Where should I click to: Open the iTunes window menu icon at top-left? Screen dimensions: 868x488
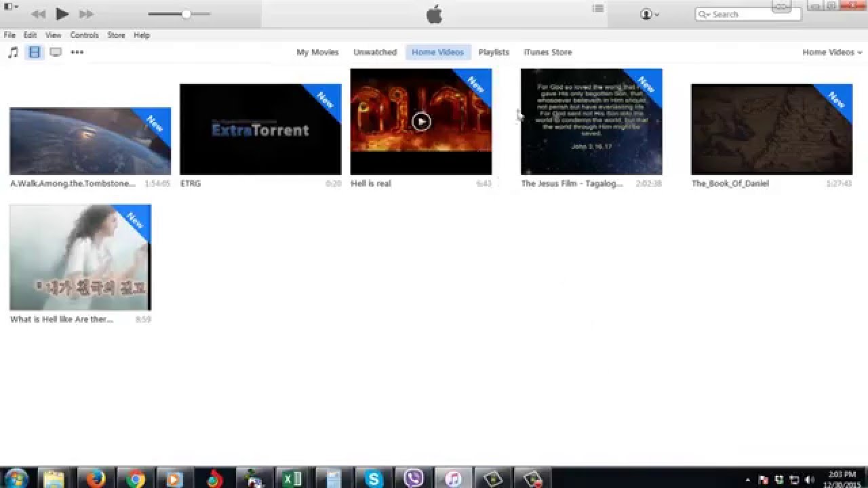coord(11,7)
